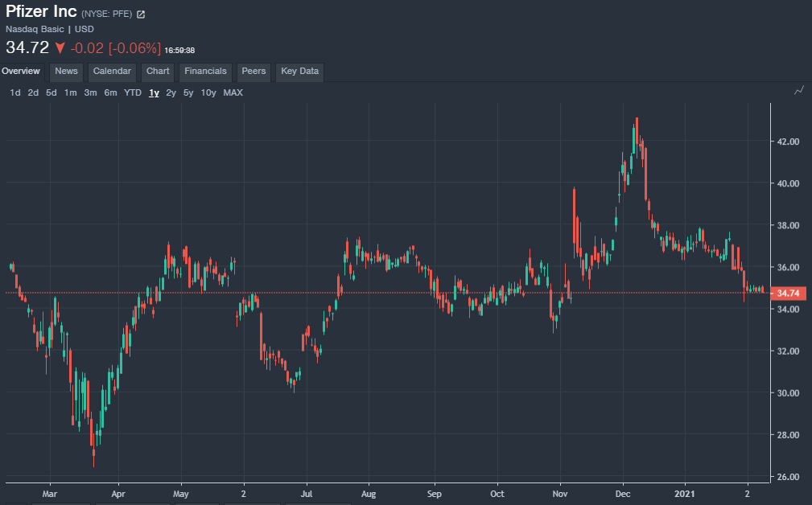Display the 10y price history
This screenshot has width=812, height=505.
(x=208, y=92)
